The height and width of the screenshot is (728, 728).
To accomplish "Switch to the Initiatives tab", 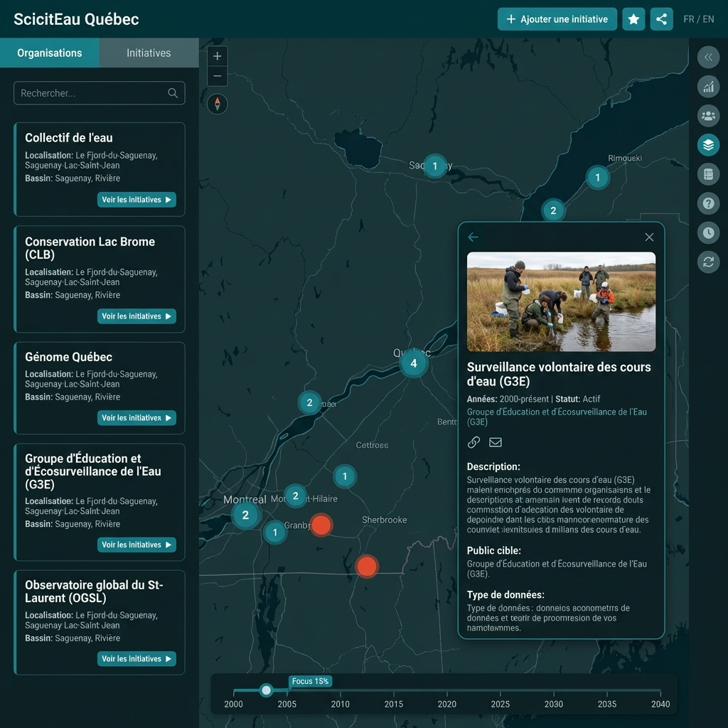I will [149, 53].
